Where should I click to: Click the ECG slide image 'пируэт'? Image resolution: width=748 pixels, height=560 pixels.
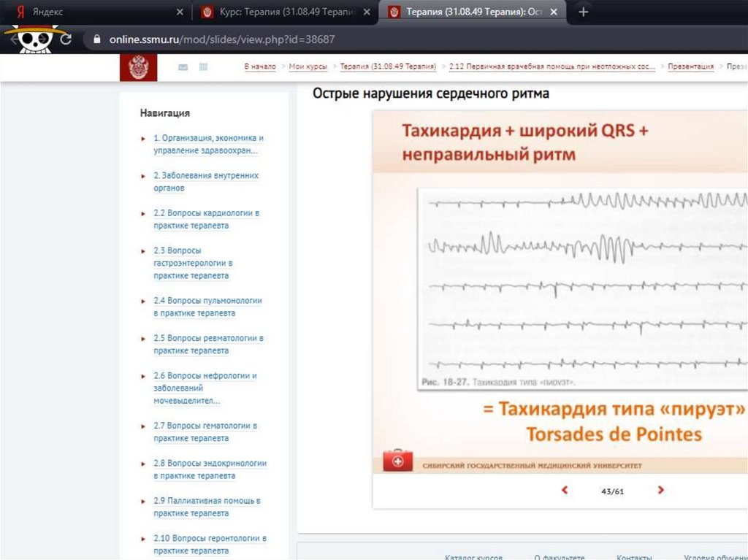pyautogui.click(x=583, y=289)
